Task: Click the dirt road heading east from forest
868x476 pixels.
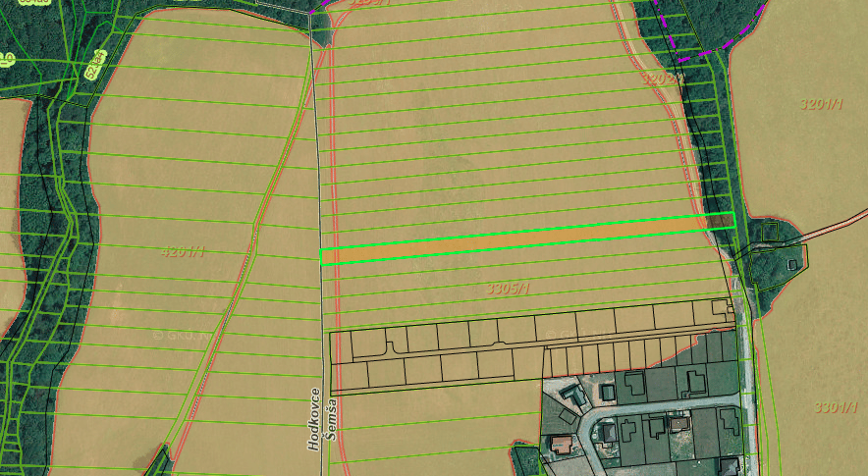Action: click(833, 224)
